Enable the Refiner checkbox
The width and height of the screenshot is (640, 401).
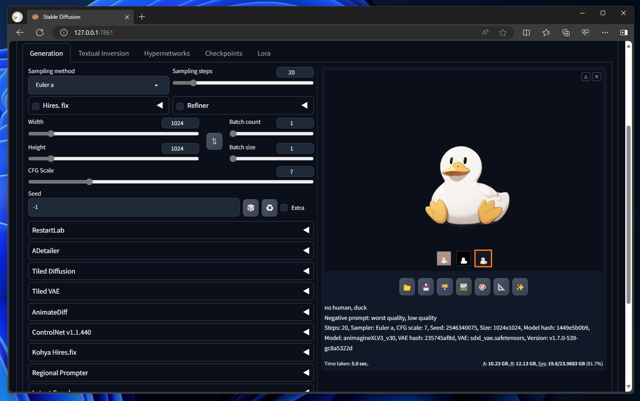tap(180, 106)
